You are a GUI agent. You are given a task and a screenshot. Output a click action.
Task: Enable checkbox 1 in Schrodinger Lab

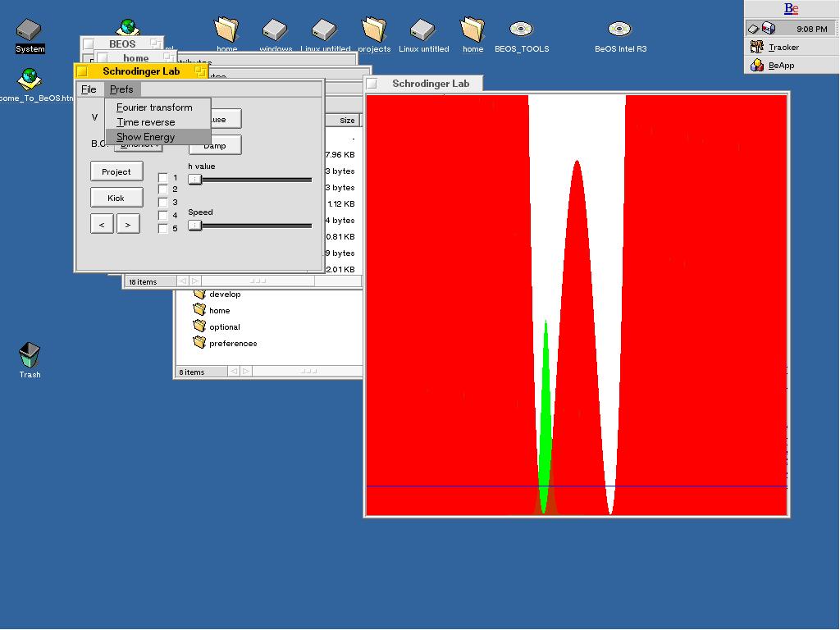(x=163, y=178)
